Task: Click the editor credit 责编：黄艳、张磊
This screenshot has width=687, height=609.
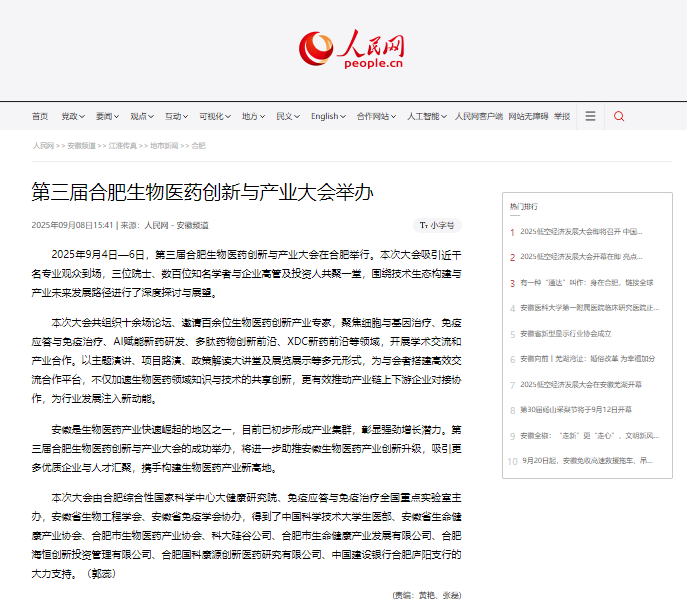Action: (427, 595)
